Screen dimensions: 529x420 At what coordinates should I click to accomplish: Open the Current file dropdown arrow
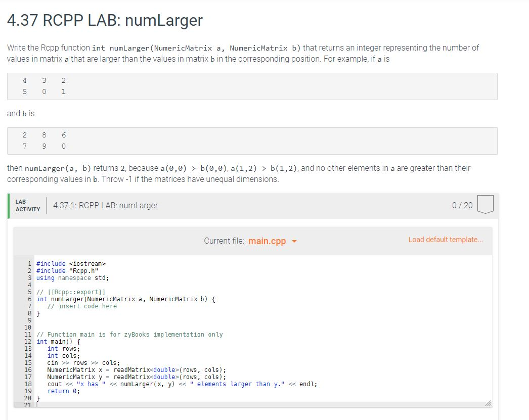point(294,241)
